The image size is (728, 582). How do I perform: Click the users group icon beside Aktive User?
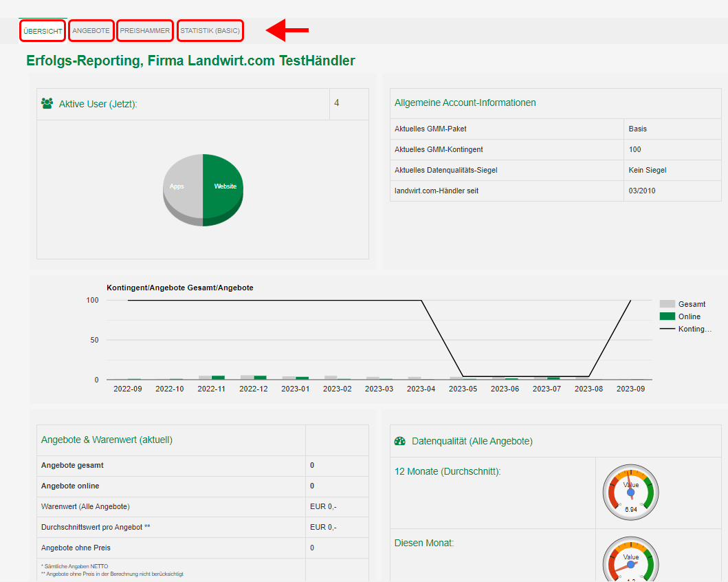pyautogui.click(x=47, y=103)
